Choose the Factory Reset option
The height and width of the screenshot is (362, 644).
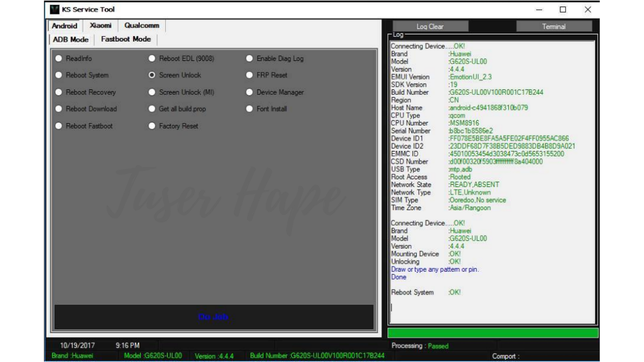(x=152, y=126)
